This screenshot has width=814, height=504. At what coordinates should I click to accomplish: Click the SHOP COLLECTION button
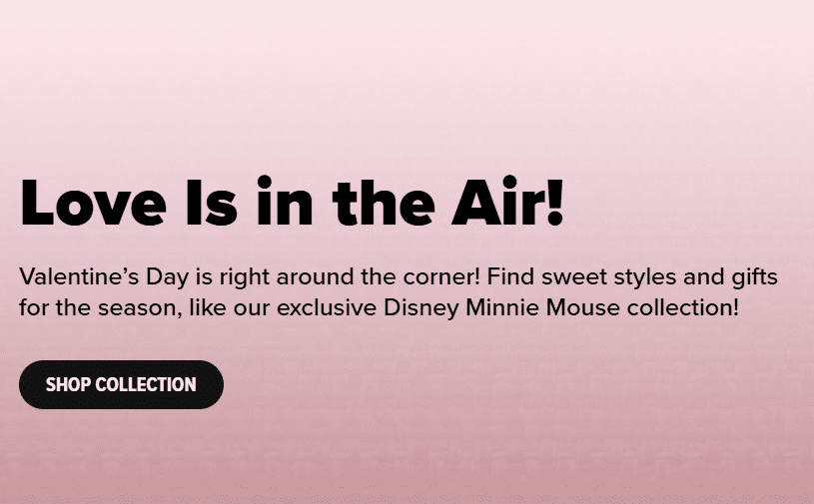click(x=121, y=385)
